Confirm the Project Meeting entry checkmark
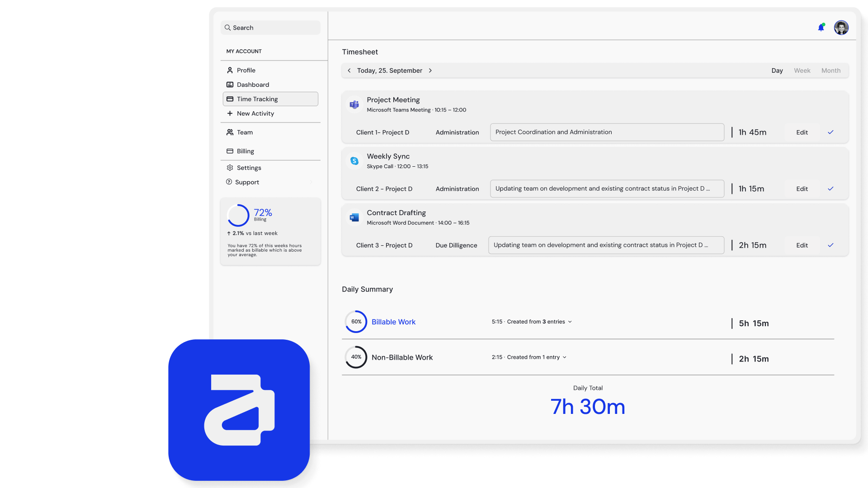Viewport: 868px width, 488px height. [x=830, y=132]
